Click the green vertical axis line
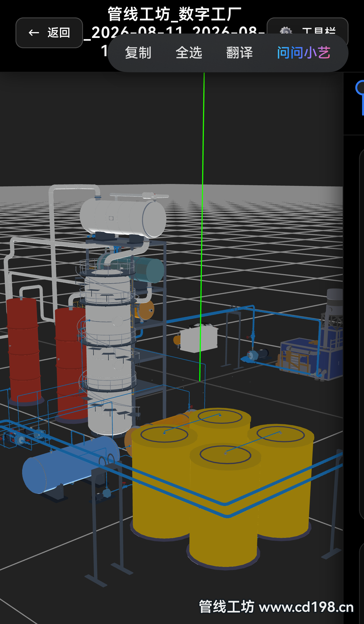The height and width of the screenshot is (624, 364). click(x=202, y=227)
